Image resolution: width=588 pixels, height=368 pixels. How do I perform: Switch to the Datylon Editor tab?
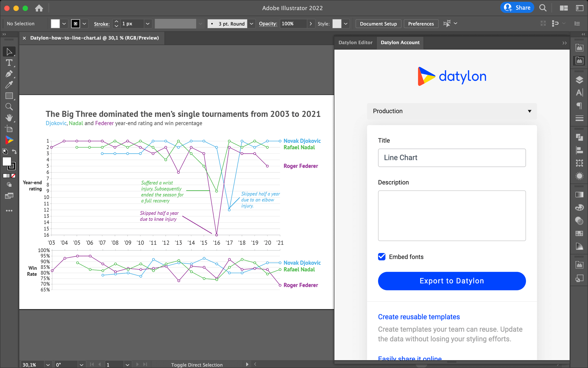coord(355,43)
